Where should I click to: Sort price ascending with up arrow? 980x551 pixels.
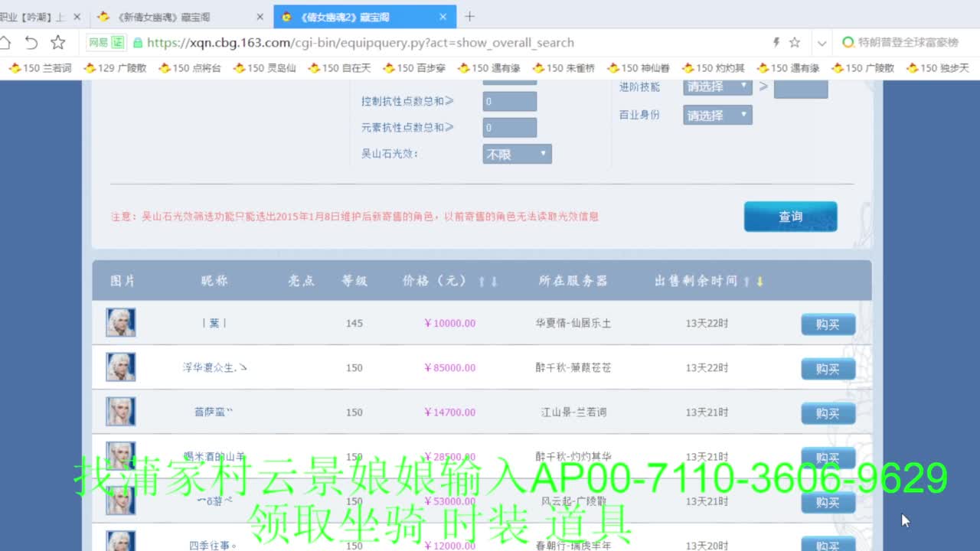[482, 282]
